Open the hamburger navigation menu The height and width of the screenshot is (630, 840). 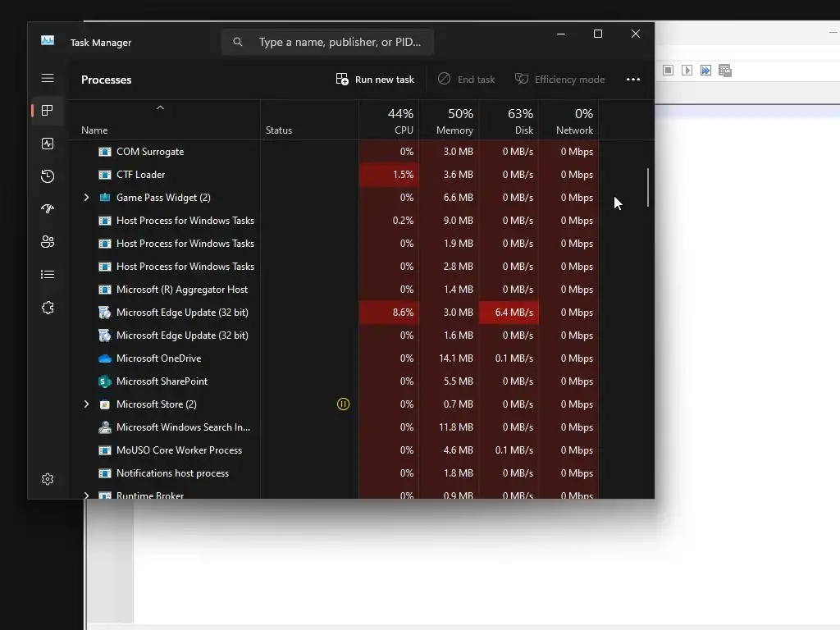tap(48, 78)
